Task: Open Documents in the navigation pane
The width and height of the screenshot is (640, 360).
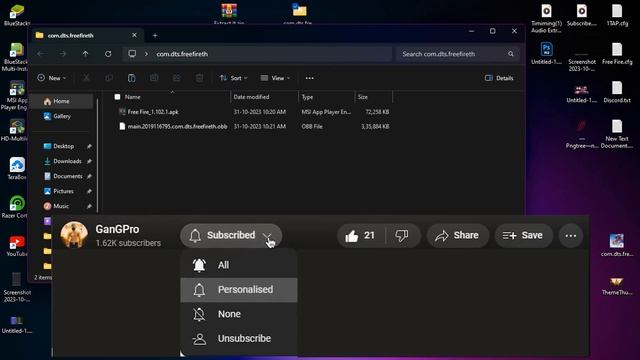Action: pyautogui.click(x=68, y=176)
